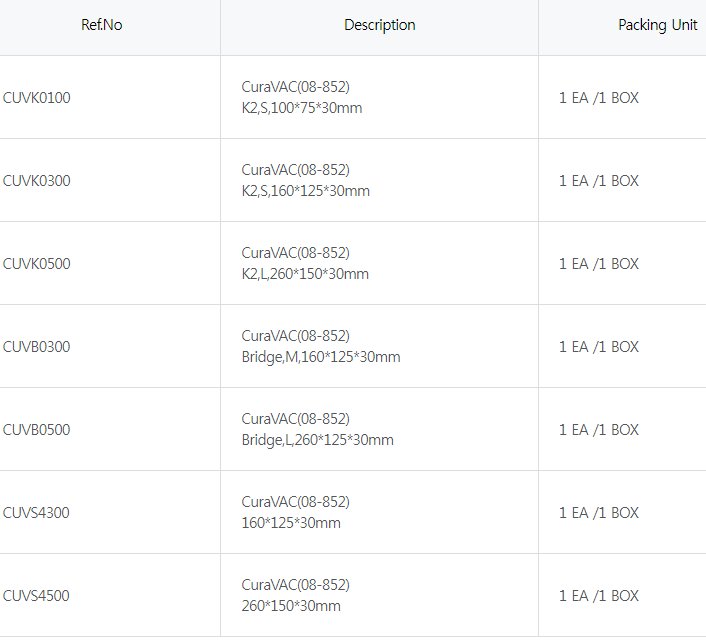Select the CUVS4500 reference number cell
This screenshot has height=641, width=706.
37,596
